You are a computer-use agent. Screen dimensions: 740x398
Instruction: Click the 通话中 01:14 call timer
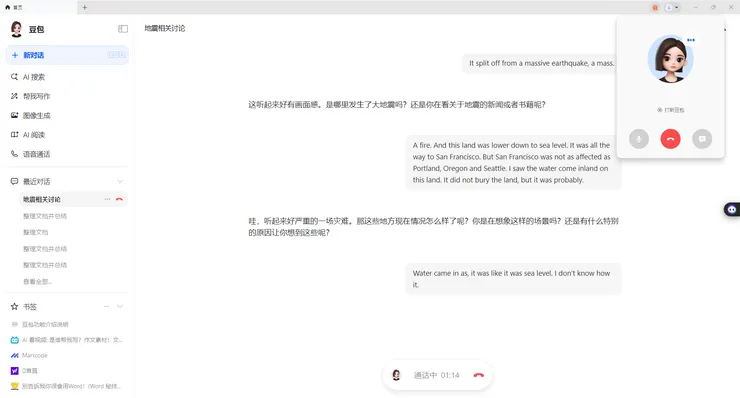click(x=437, y=375)
